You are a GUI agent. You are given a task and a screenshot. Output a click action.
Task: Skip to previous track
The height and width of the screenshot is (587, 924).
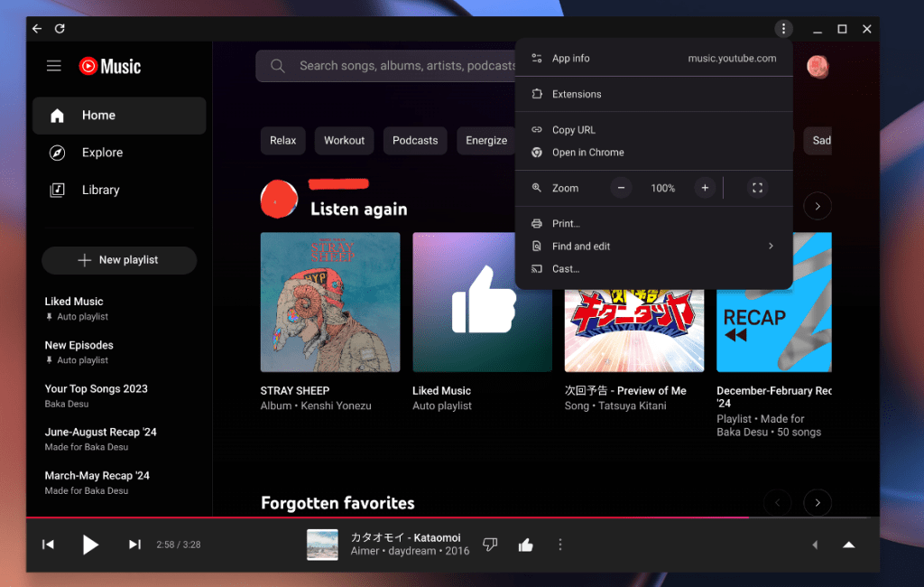point(49,545)
